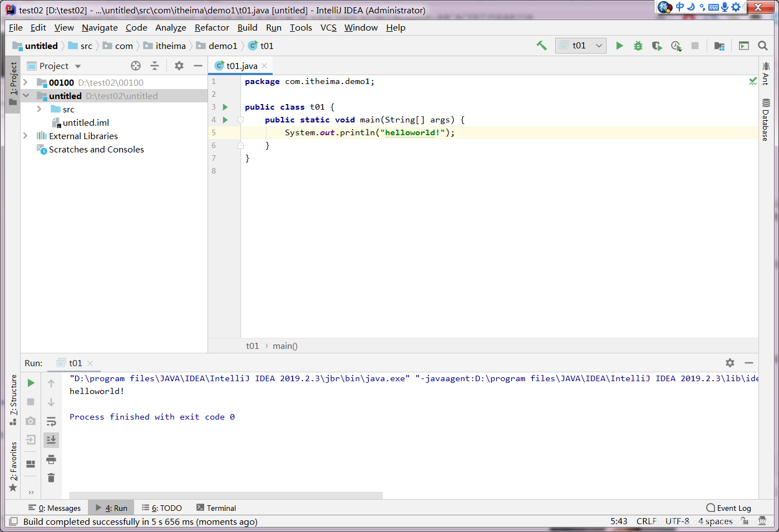Run t01 with the toolbar play icon
The height and width of the screenshot is (532, 779).
pos(619,46)
